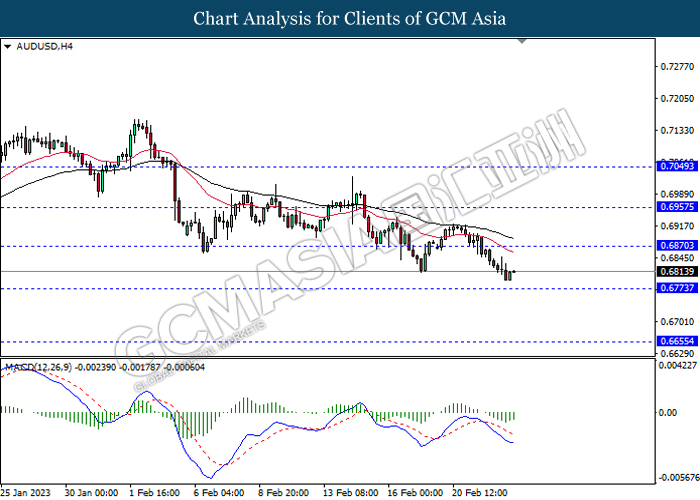Click the 13 Feb 08:00 time label

[x=350, y=492]
